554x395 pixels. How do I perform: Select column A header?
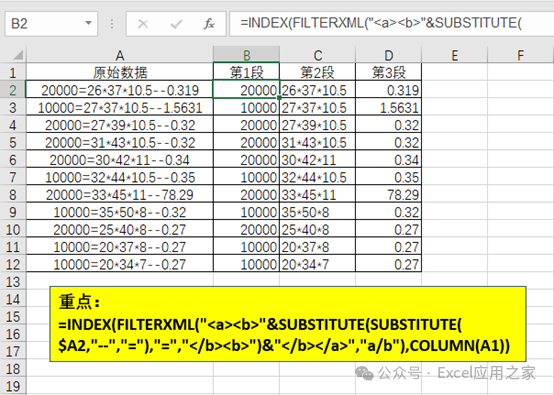pos(120,55)
